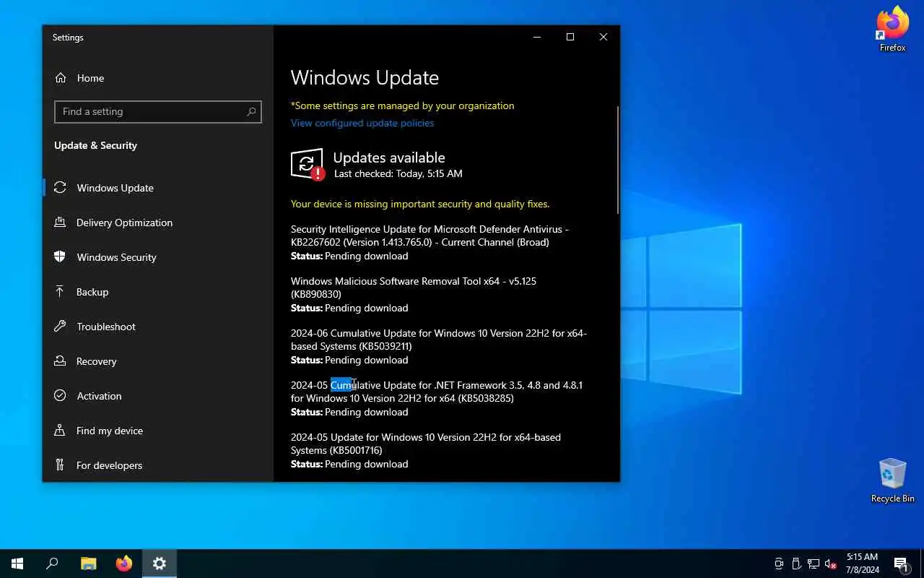Open For developers settings
Screen dimensions: 924x578
[157, 465]
